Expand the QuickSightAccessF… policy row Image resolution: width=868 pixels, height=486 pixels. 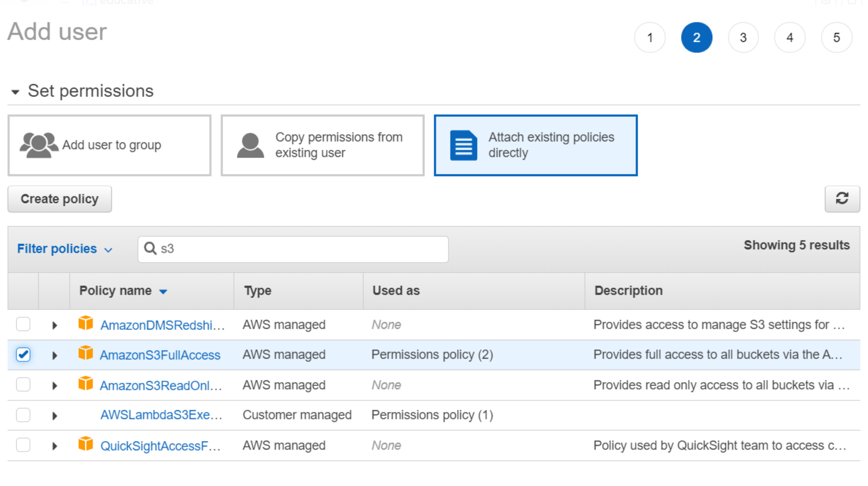[55, 446]
